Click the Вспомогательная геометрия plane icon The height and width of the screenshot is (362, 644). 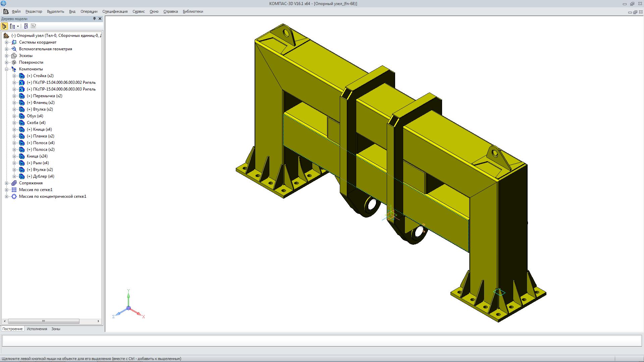coord(14,49)
